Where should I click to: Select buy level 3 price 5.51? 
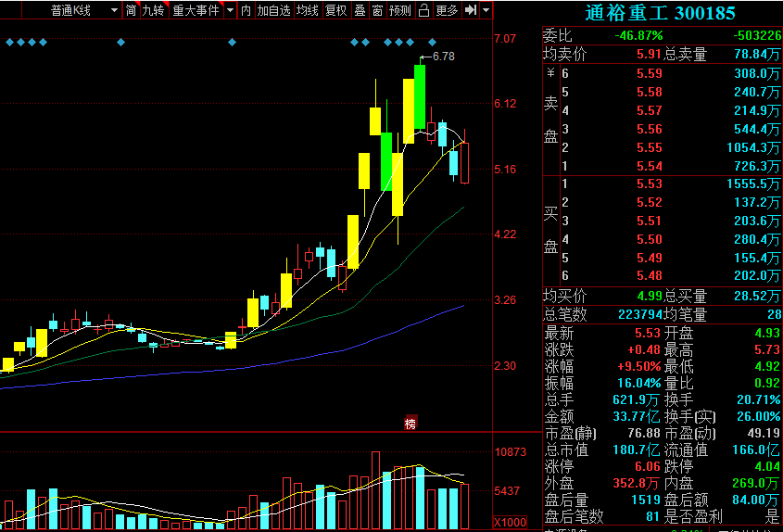coord(650,221)
